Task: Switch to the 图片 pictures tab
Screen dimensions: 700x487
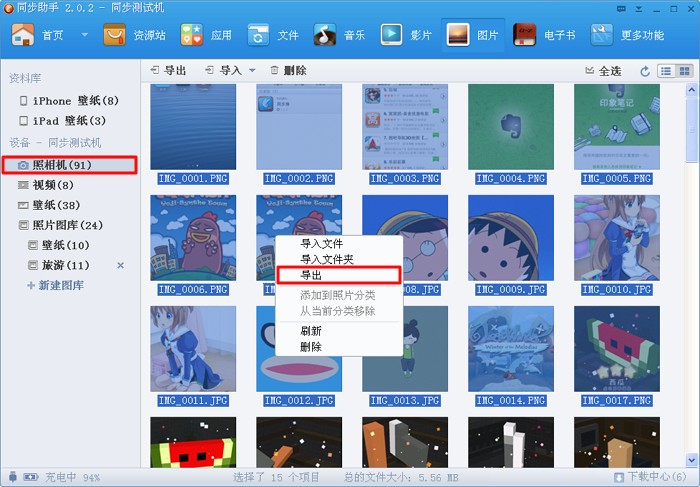Action: pos(473,35)
